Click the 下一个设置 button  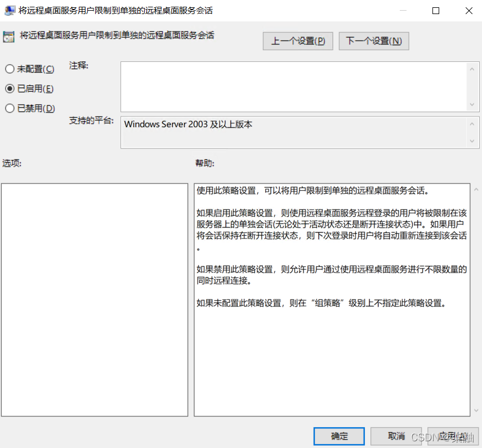(x=373, y=41)
